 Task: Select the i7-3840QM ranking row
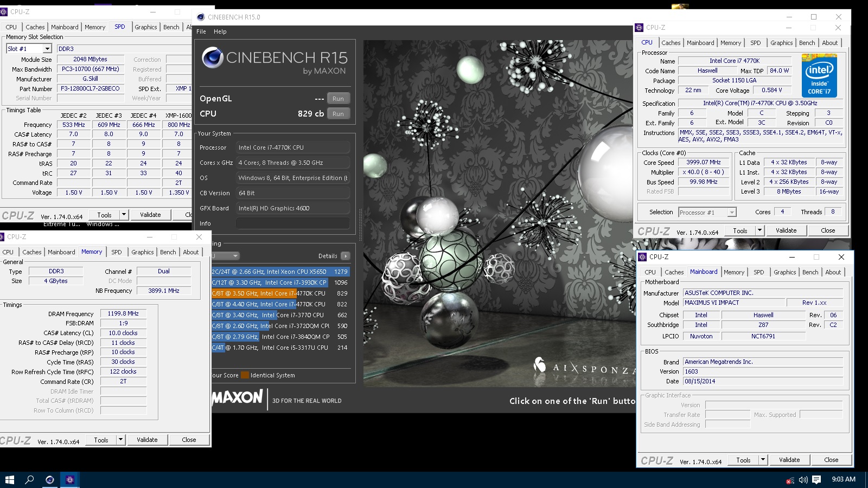280,337
